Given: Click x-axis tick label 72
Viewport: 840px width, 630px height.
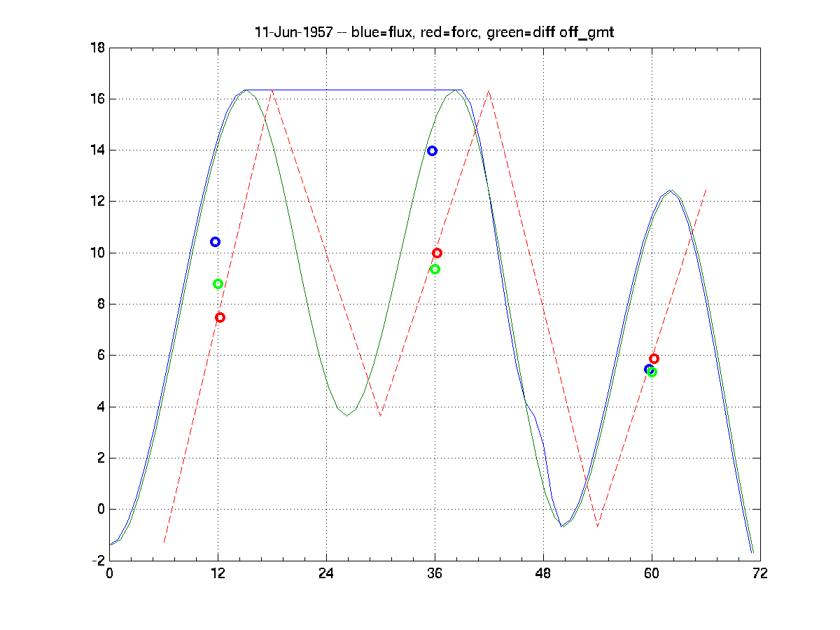Looking at the screenshot, I should coord(760,573).
